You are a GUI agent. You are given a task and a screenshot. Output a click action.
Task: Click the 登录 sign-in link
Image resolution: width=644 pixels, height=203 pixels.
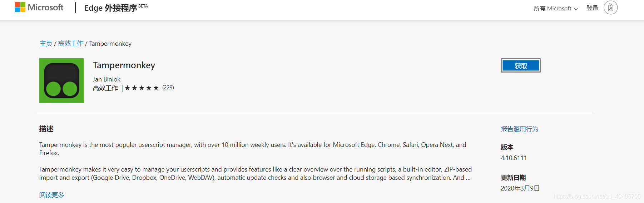(592, 8)
